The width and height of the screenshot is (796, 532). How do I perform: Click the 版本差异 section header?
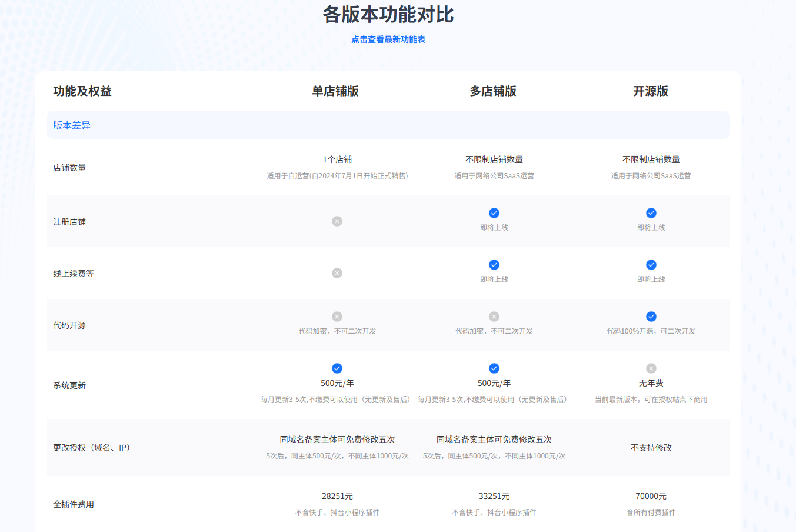point(72,125)
